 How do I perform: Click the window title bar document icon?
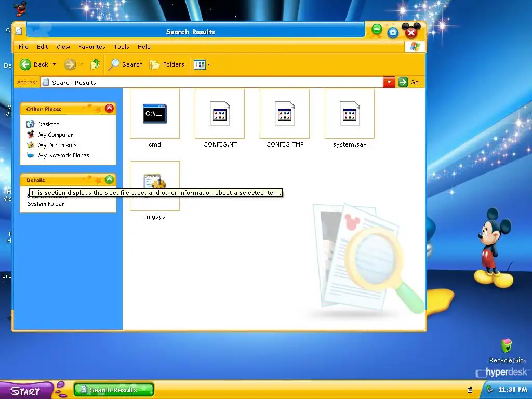[19, 31]
